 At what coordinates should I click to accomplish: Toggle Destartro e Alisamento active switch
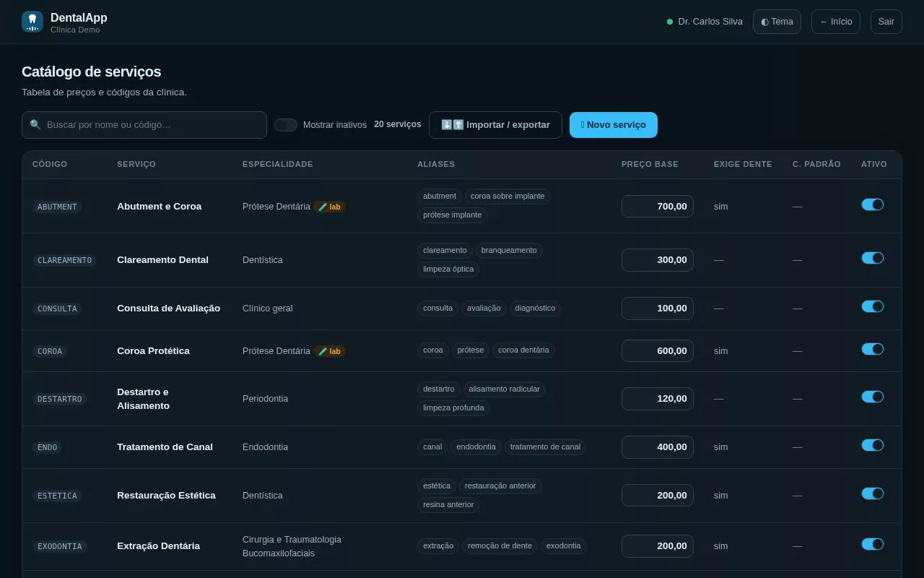(x=873, y=397)
